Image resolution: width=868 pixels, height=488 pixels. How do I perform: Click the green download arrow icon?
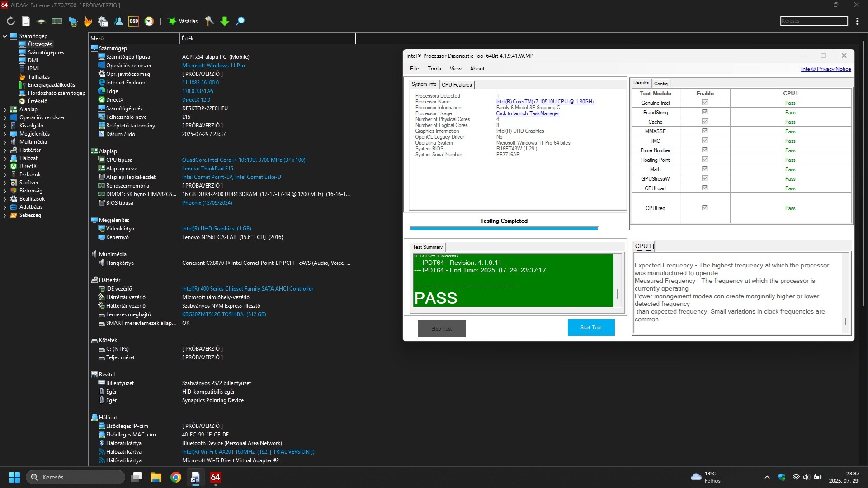click(225, 21)
